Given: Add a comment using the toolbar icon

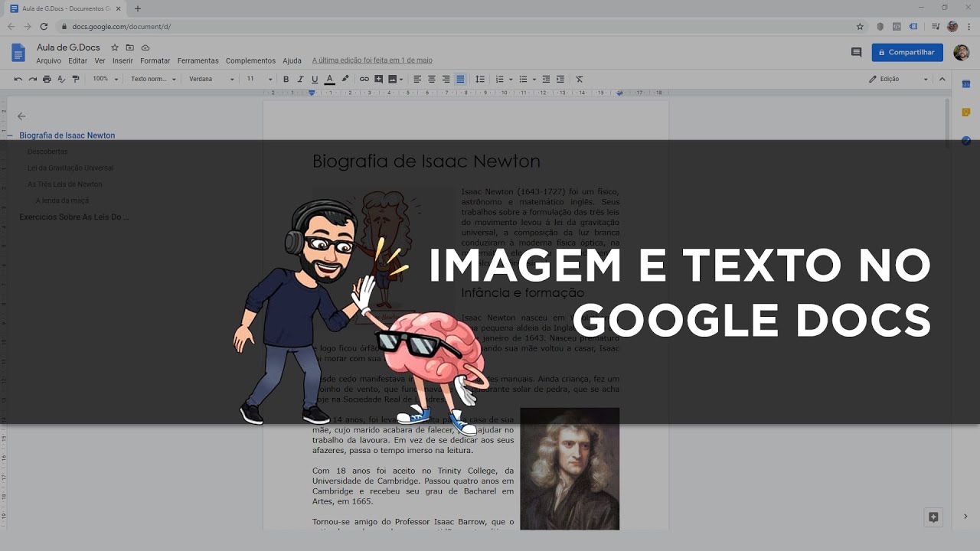Looking at the screenshot, I should point(379,79).
